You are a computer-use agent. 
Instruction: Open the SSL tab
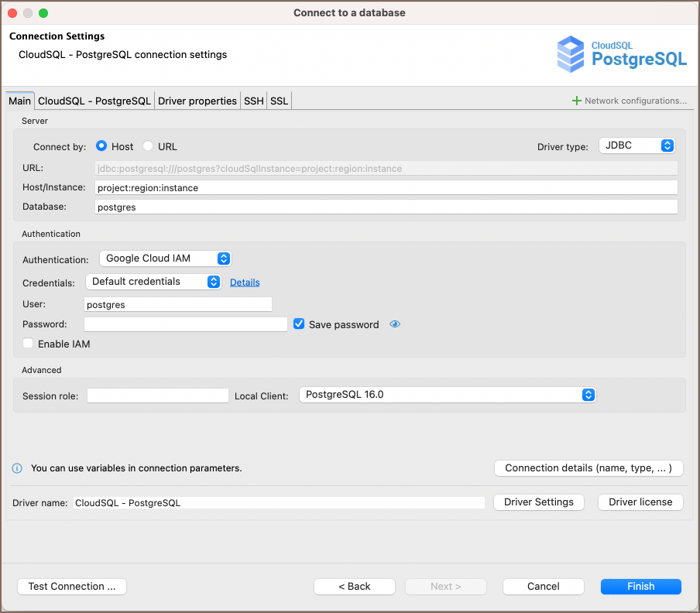click(279, 101)
